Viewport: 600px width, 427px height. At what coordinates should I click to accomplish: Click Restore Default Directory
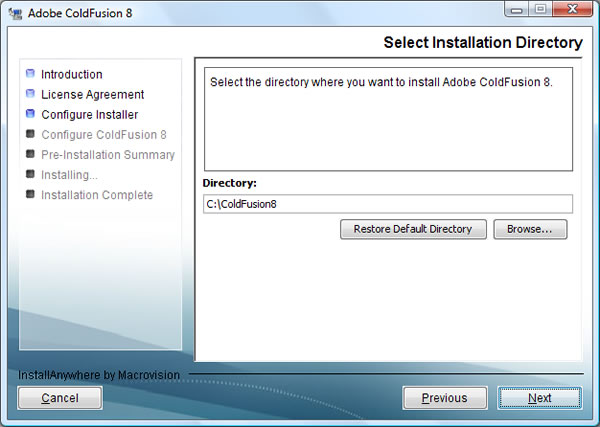tap(413, 229)
